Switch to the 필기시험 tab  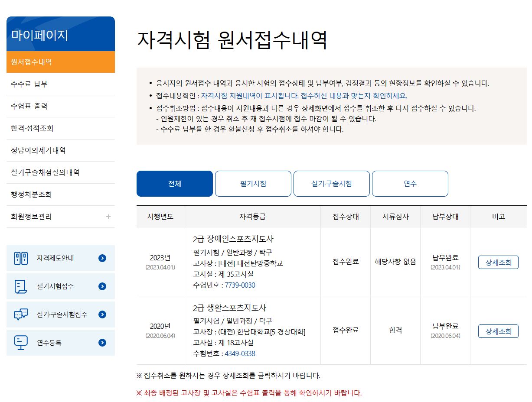253,184
